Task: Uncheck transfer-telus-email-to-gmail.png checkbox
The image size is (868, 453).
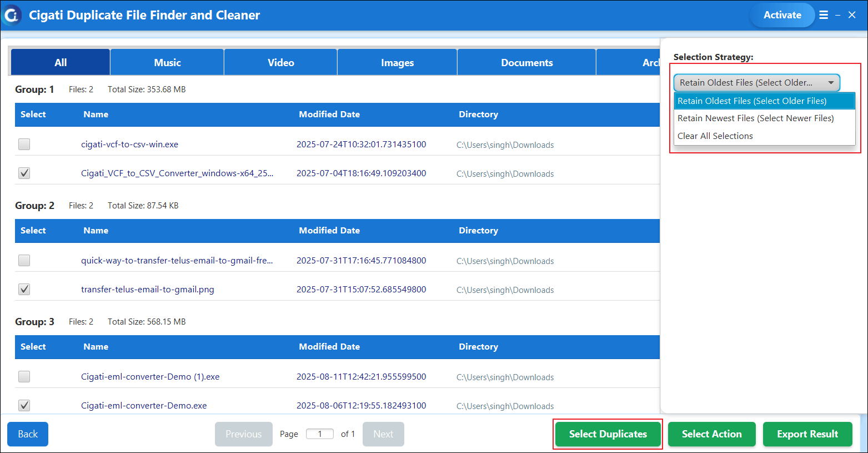Action: (x=24, y=290)
